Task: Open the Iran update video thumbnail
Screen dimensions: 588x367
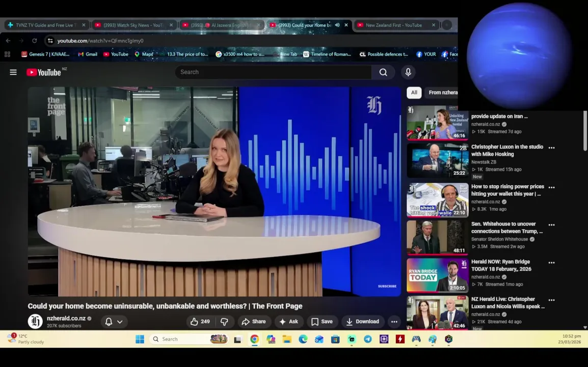Action: point(438,123)
